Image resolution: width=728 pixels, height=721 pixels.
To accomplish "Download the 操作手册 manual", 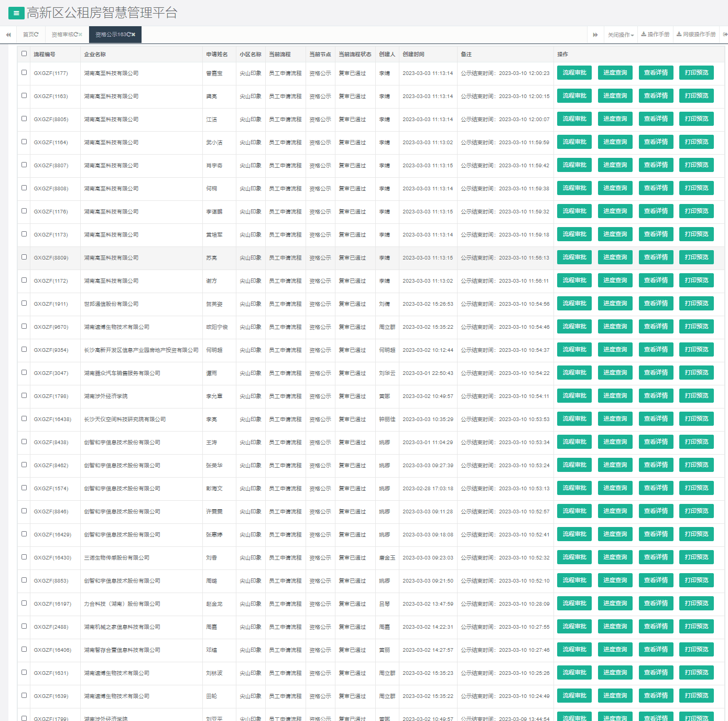I will pyautogui.click(x=655, y=35).
